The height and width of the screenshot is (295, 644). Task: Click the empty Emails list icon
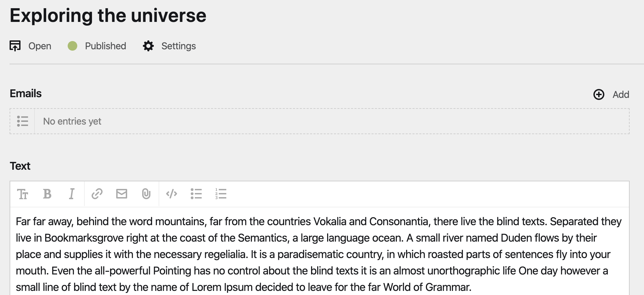pos(23,121)
